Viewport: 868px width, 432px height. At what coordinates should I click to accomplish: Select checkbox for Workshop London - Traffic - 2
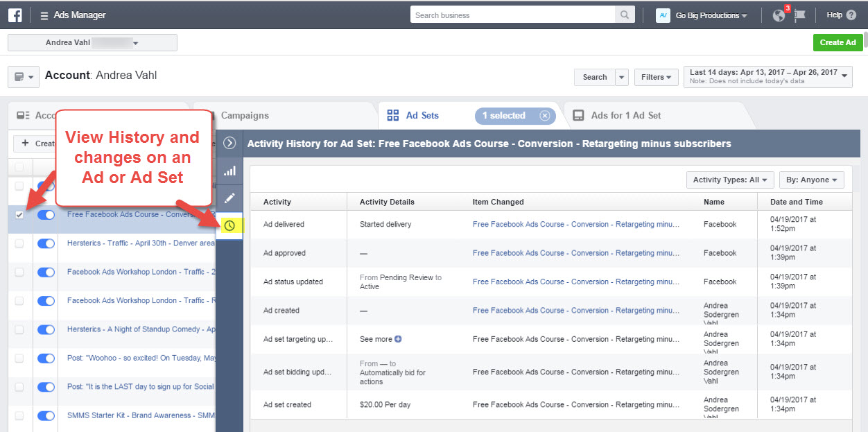coord(19,273)
